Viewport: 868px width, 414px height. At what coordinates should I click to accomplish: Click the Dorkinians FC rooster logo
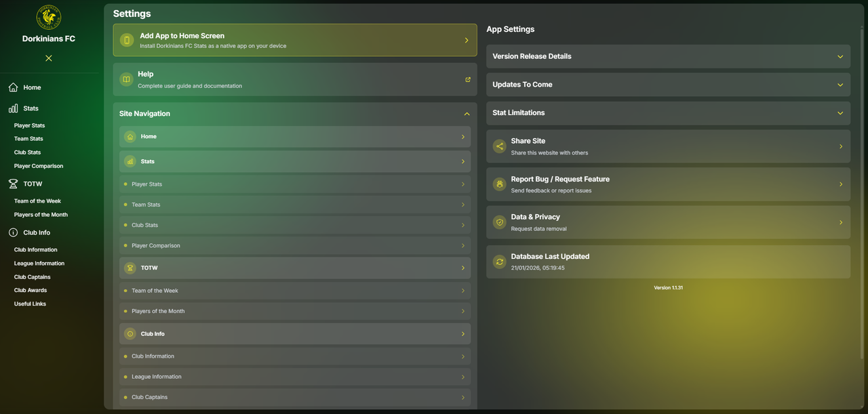48,18
